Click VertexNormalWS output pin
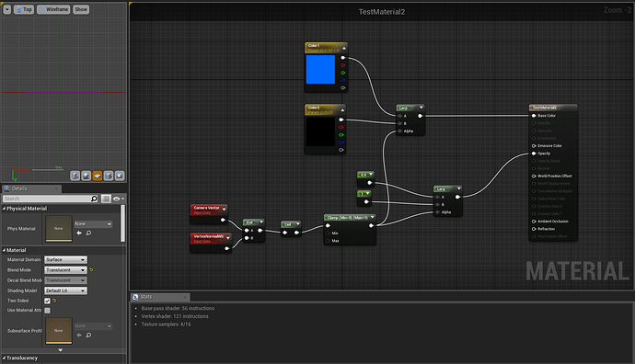The height and width of the screenshot is (364, 635). 226,248
